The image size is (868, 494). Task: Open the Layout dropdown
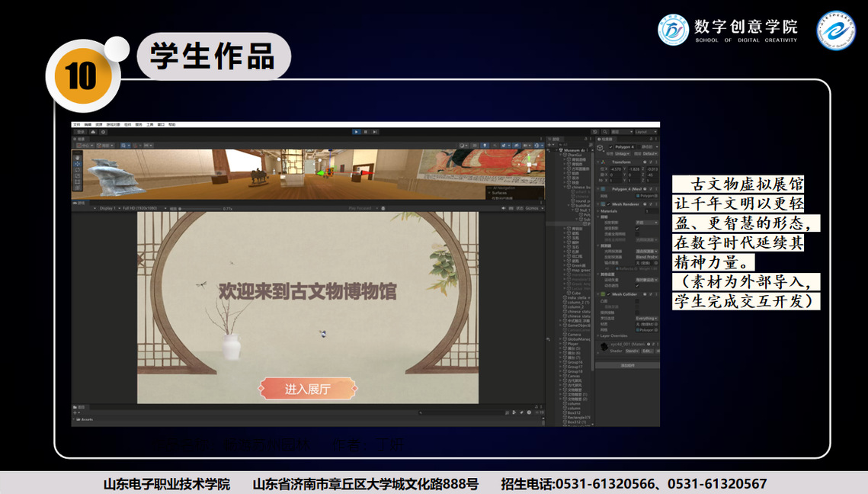(x=645, y=132)
